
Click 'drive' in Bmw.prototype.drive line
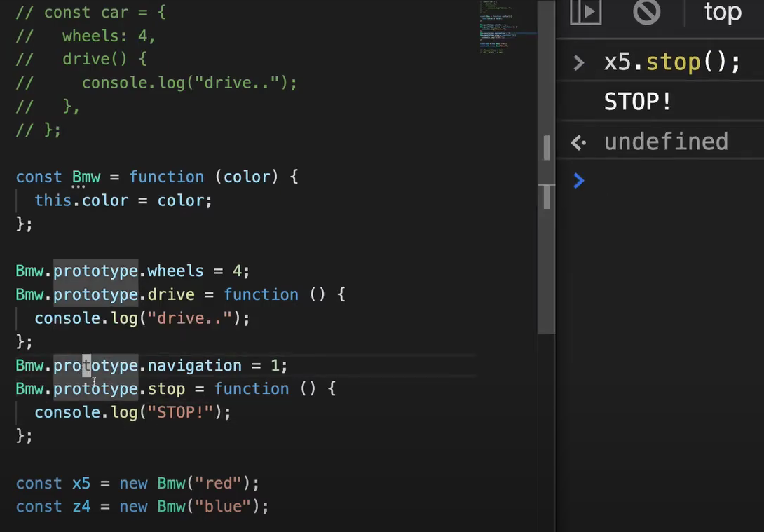coord(170,295)
